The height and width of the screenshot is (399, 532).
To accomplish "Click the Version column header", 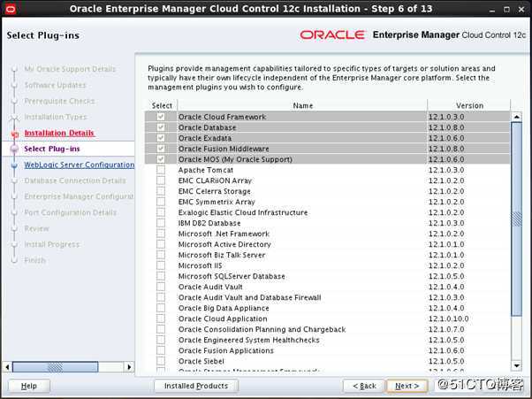I will [469, 105].
